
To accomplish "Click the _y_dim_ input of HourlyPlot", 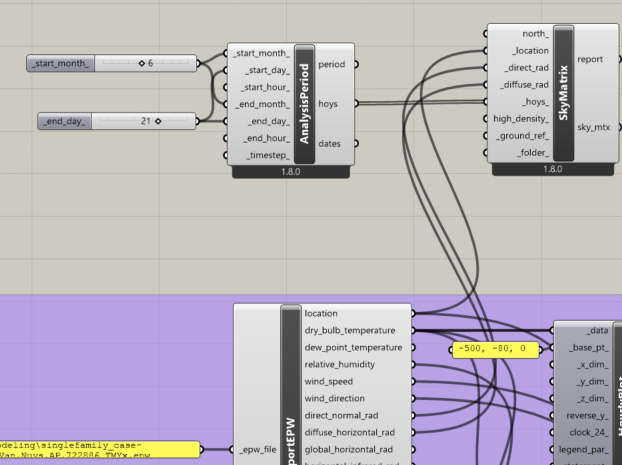I will coord(592,382).
